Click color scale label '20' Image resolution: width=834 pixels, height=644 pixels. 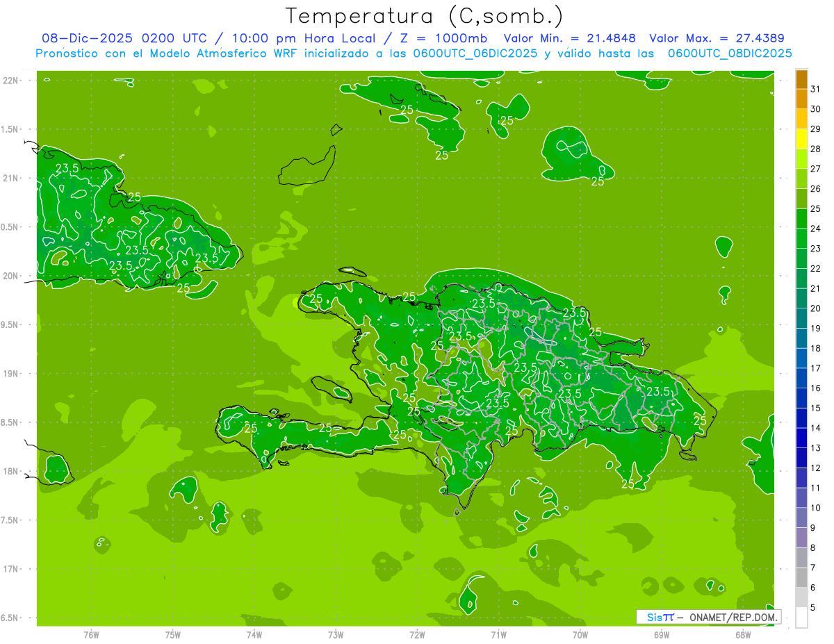tap(815, 308)
